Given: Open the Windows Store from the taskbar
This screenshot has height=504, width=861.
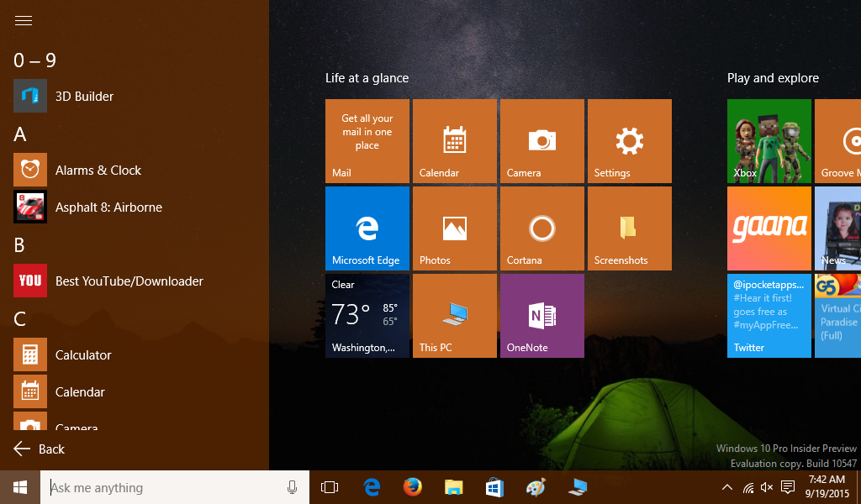Looking at the screenshot, I should tap(494, 487).
